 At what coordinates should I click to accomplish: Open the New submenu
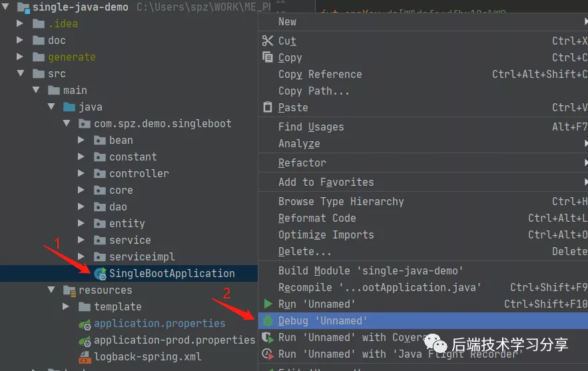coord(423,22)
